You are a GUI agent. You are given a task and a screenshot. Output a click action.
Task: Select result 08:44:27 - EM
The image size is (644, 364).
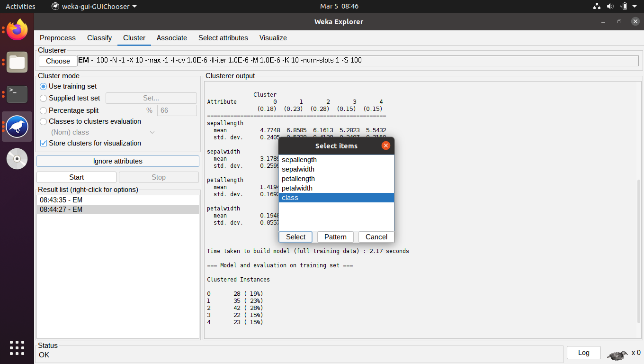117,209
